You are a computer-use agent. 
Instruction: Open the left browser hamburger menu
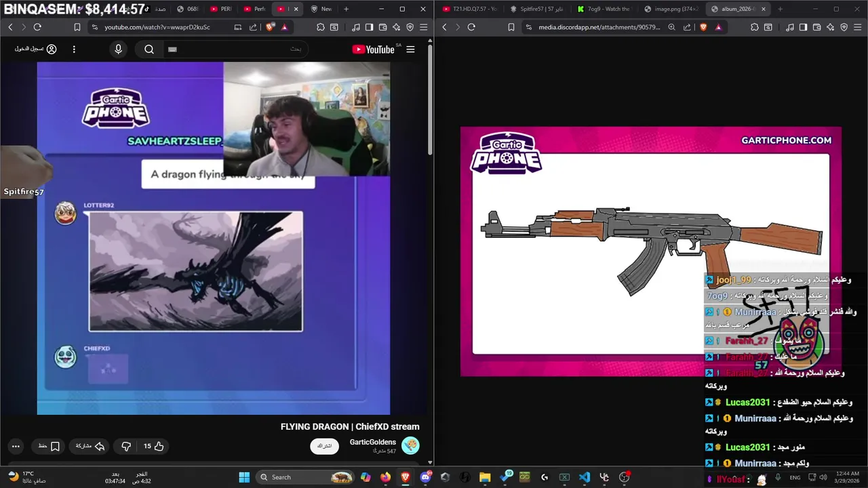tap(424, 27)
